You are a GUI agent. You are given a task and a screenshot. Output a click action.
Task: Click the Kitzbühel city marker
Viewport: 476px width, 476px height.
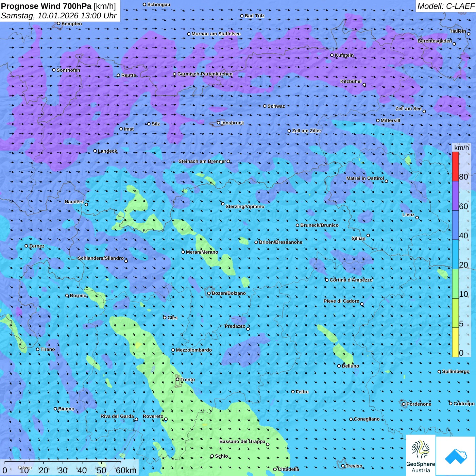coord(364,85)
